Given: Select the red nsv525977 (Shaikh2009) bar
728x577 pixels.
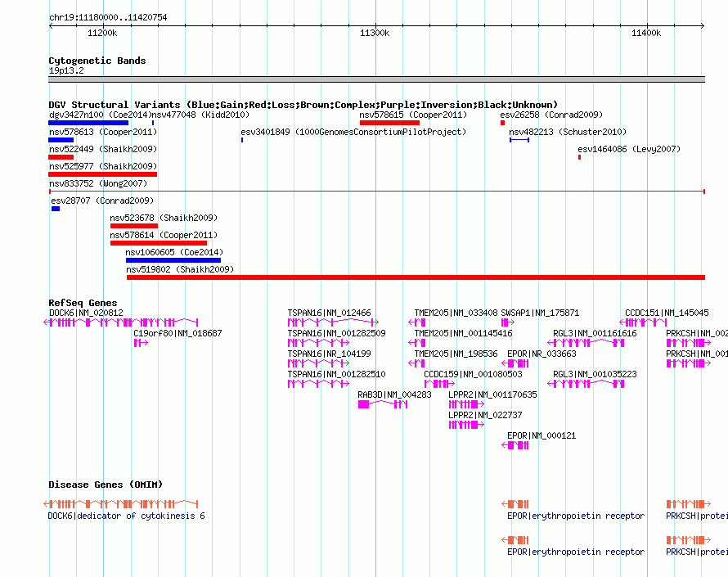Looking at the screenshot, I should click(x=102, y=174).
